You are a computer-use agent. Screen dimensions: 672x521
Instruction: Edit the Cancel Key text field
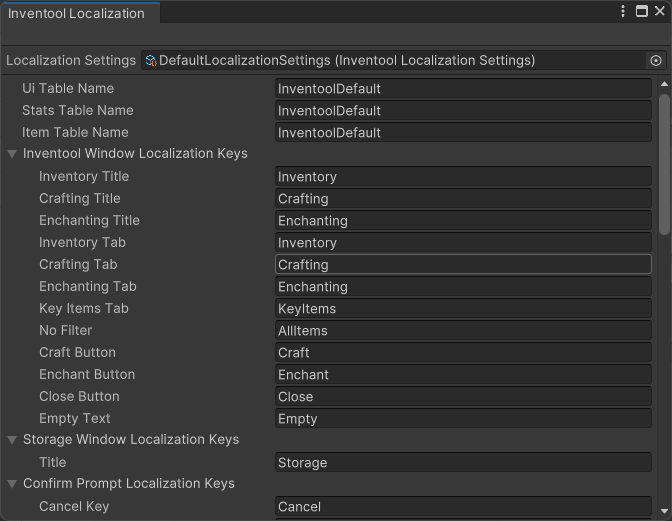click(463, 507)
